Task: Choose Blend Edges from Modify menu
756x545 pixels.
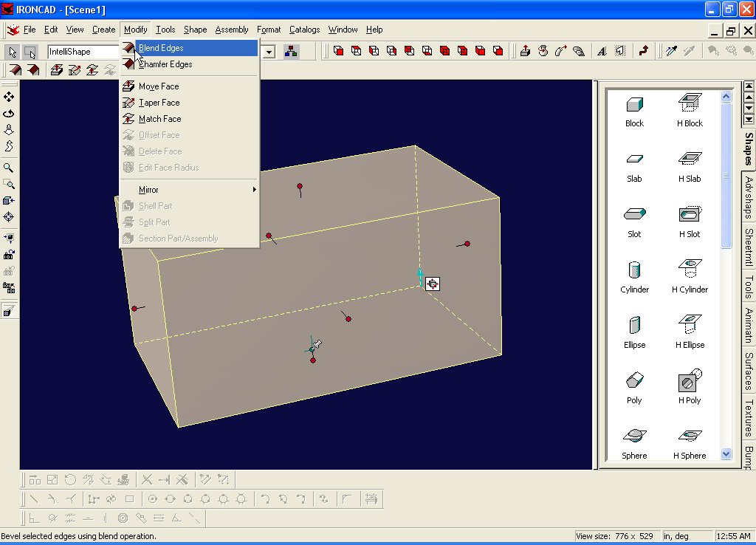Action: [189, 48]
